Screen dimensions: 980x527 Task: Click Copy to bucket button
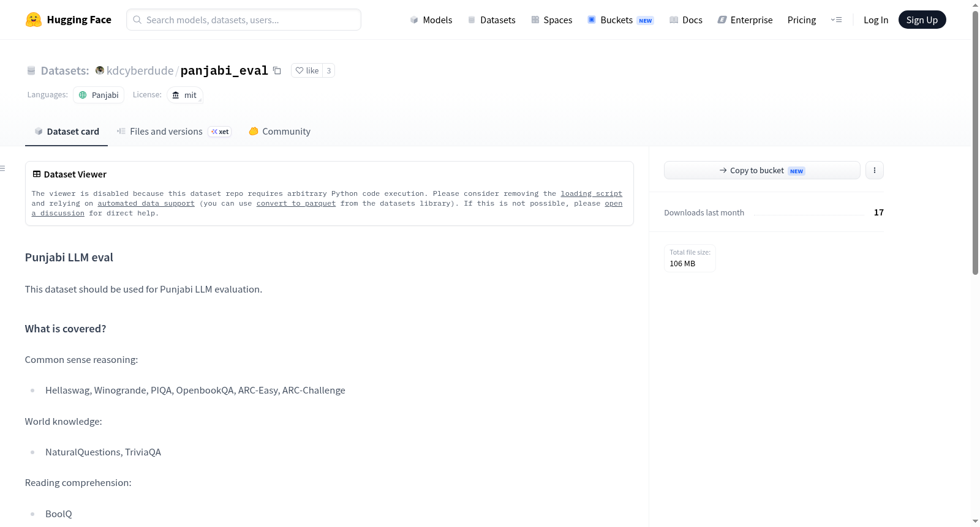point(762,170)
